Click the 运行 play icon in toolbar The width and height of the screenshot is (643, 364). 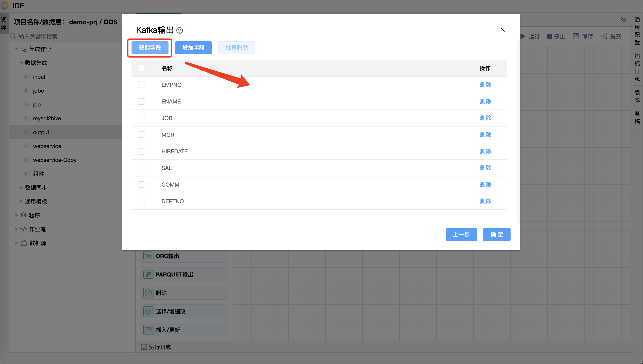[x=523, y=36]
